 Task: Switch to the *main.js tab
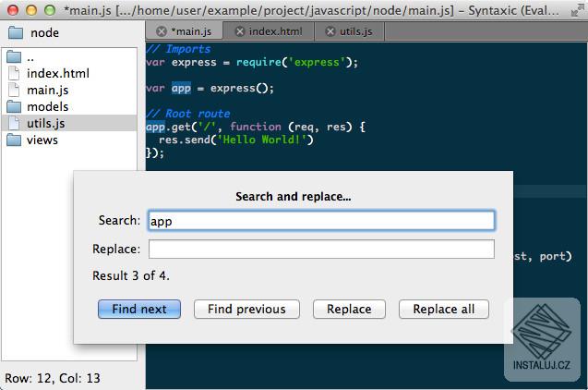(x=185, y=31)
